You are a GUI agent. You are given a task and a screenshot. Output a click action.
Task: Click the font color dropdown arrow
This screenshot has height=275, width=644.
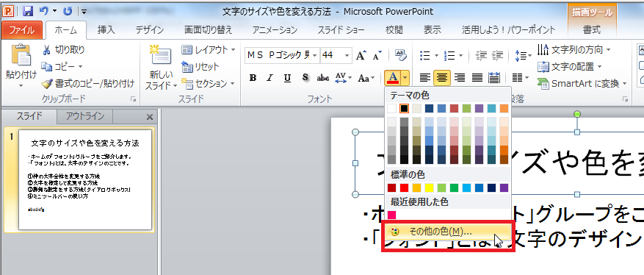pos(405,78)
